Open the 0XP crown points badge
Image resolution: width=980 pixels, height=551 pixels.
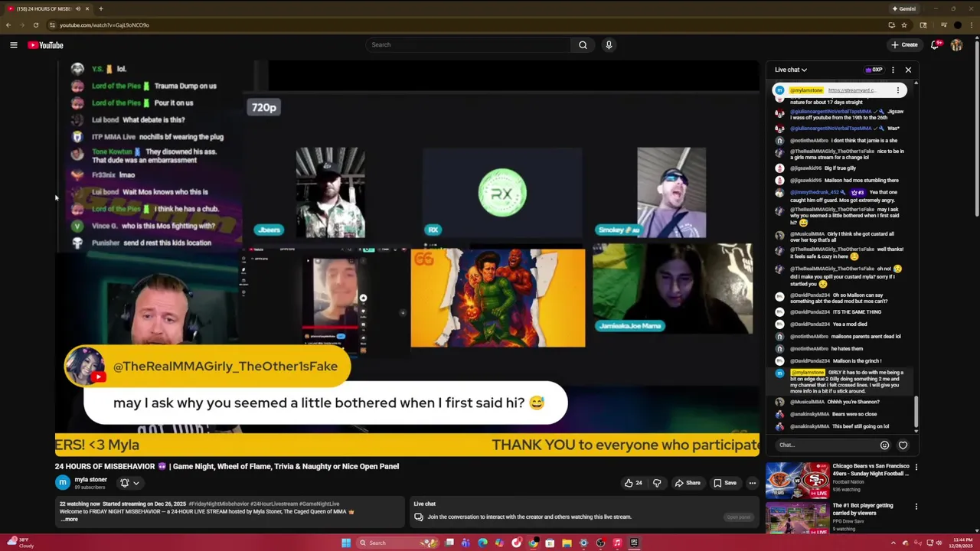click(874, 70)
